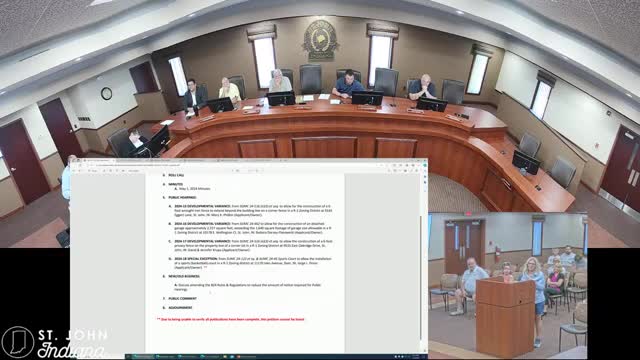The image size is (640, 360).
Task: Click the 'MINUTES' agenda heading
Action: (x=176, y=184)
